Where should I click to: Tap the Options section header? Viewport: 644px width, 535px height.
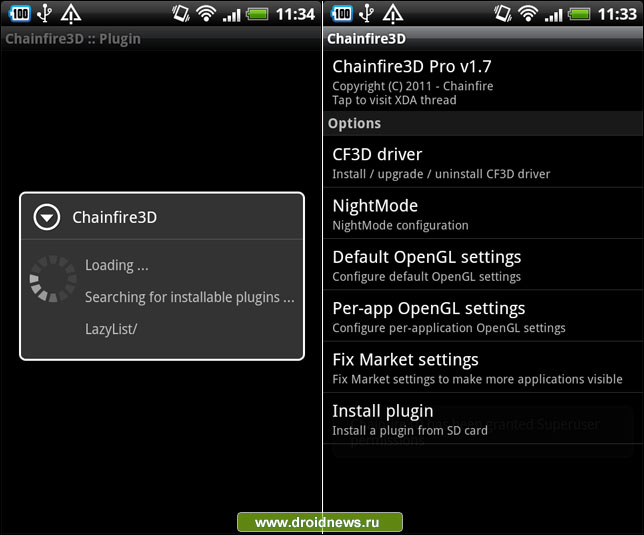point(483,124)
